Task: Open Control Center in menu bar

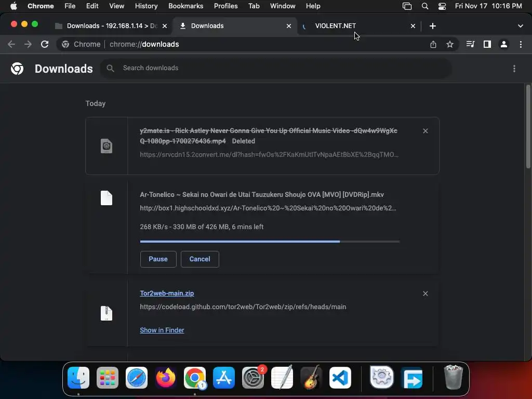Action: coord(442,6)
